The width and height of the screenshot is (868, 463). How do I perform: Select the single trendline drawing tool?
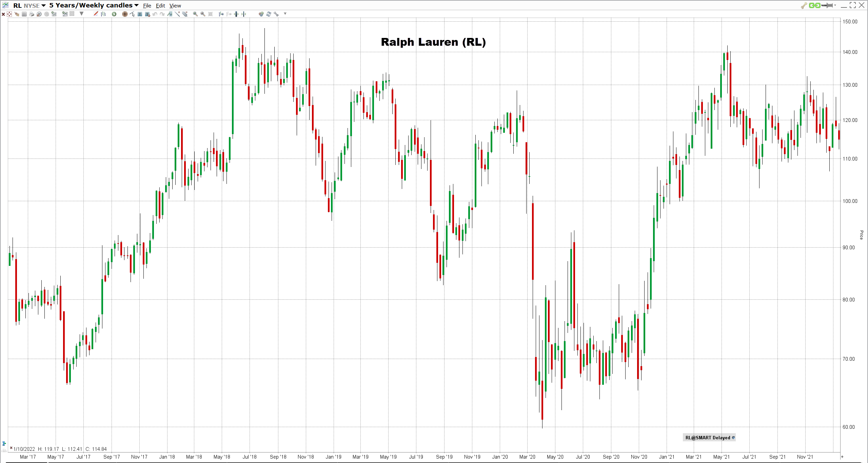(177, 14)
